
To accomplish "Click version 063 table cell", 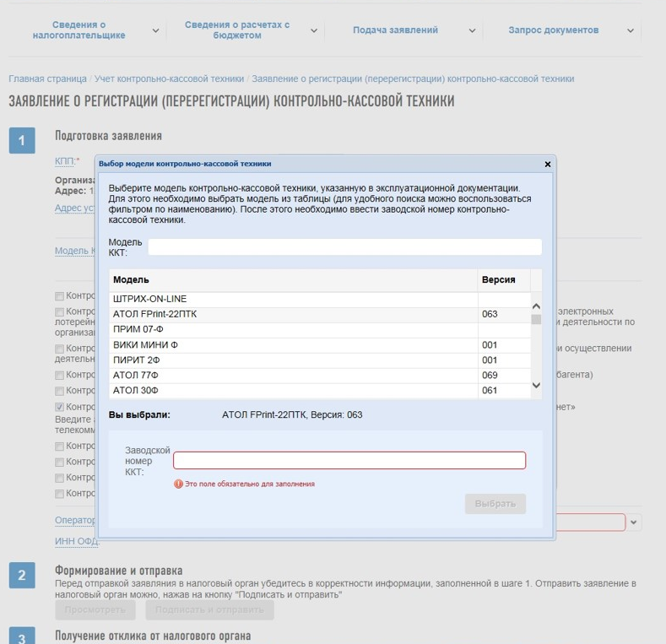I will pyautogui.click(x=504, y=314).
